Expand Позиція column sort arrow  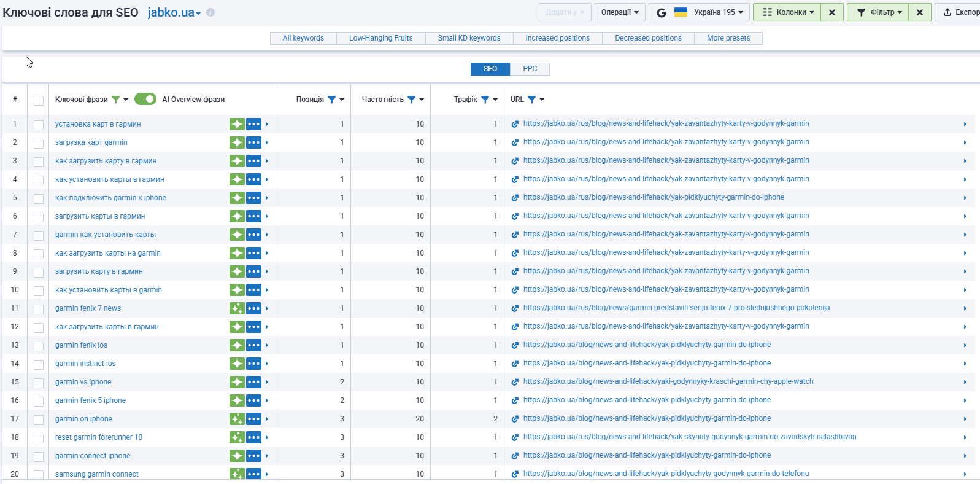(x=342, y=100)
